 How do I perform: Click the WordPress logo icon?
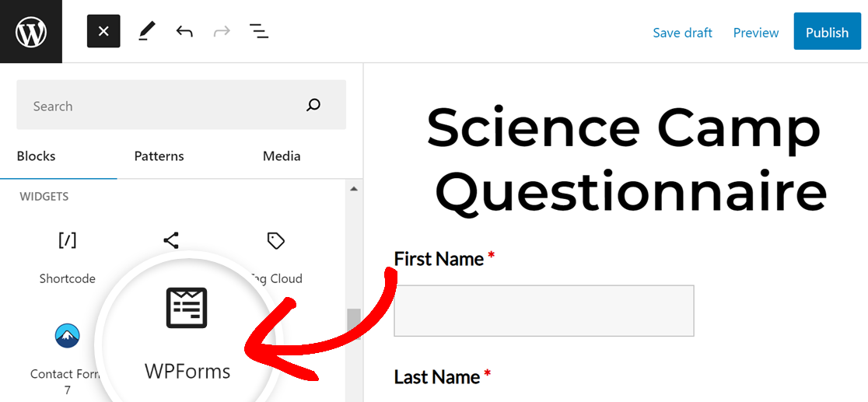31,32
